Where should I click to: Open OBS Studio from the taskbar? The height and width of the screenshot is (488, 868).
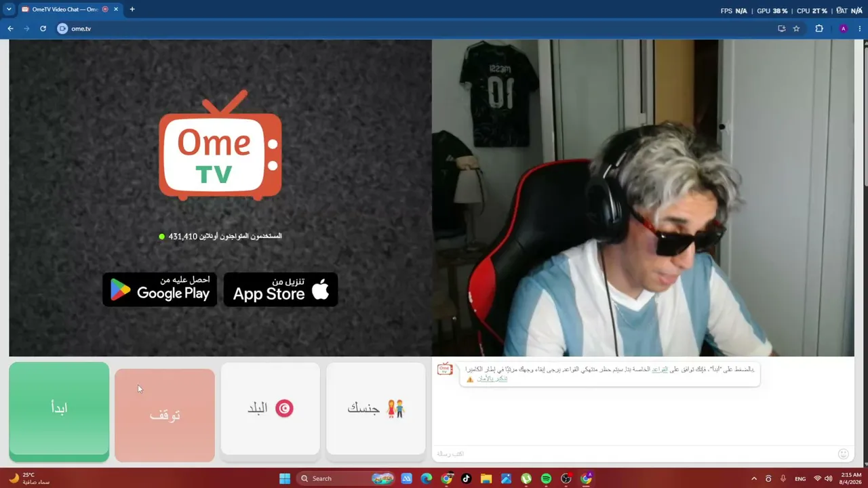[x=566, y=479]
